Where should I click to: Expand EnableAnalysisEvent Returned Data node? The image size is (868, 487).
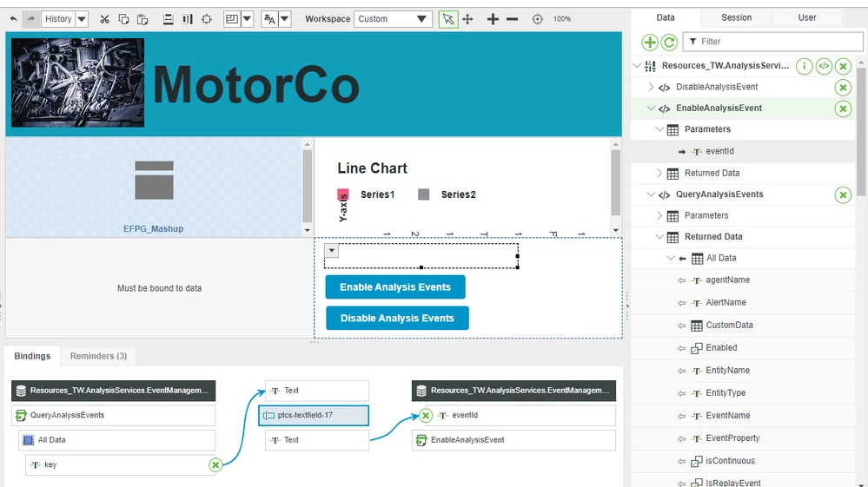click(659, 173)
